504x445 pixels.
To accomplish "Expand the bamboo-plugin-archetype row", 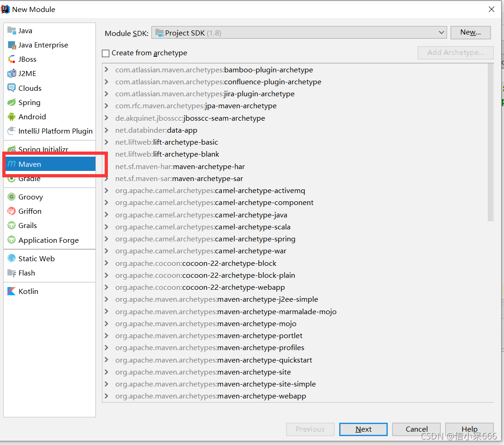I will coord(107,70).
